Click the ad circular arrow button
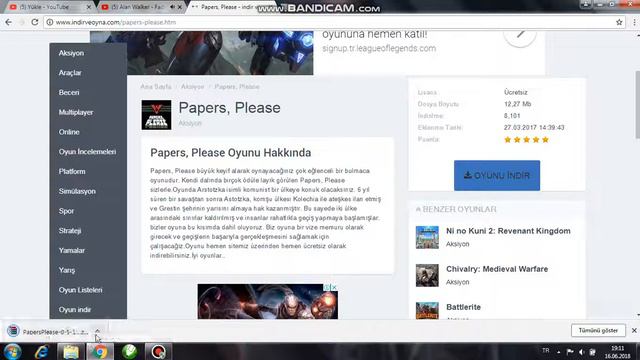The width and height of the screenshot is (640, 360). point(520,36)
